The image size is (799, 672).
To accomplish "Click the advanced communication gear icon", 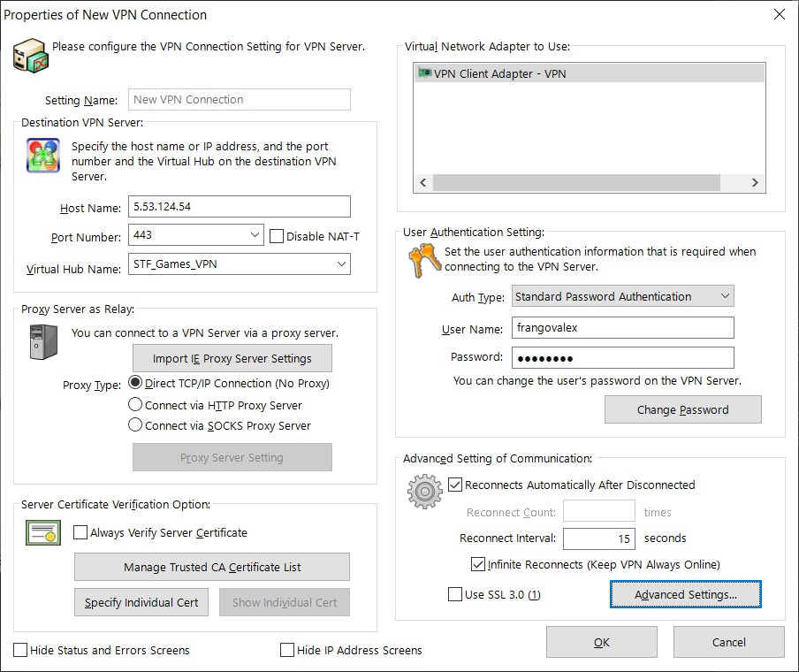I will pos(424,492).
